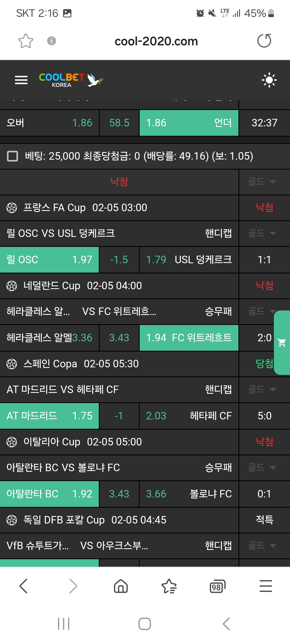The width and height of the screenshot is (290, 644).
Task: Open the browser menu in bottom bar
Action: pos(266,586)
